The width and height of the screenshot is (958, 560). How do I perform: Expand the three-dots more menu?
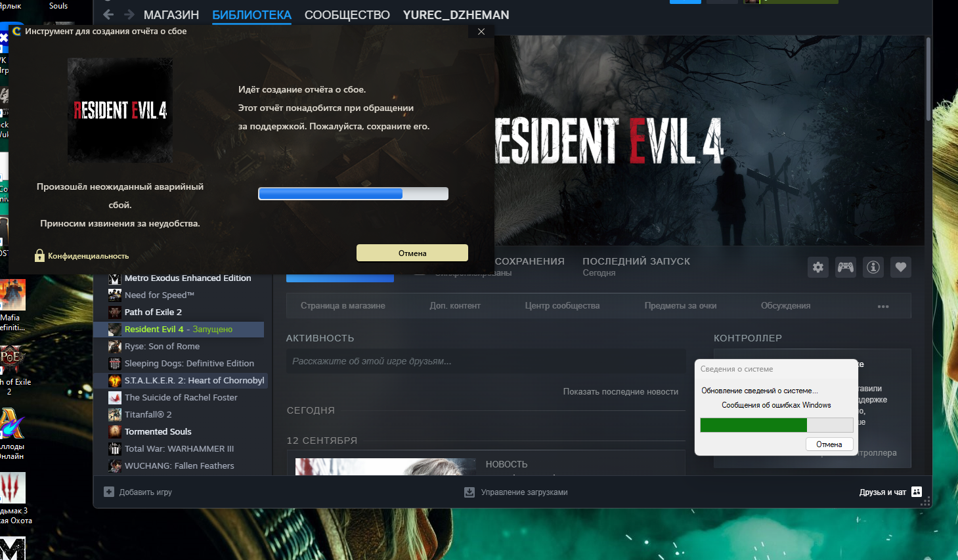click(x=883, y=307)
